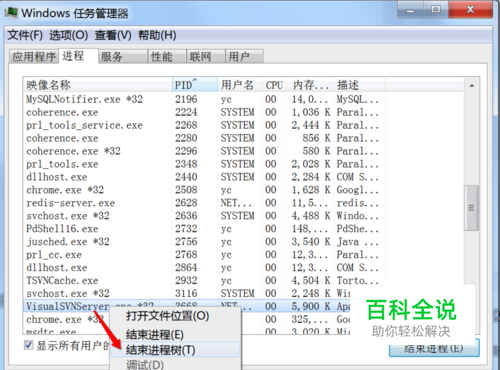Select VisualSVNServer process row
Image resolution: width=500 pixels, height=370 pixels.
187,306
